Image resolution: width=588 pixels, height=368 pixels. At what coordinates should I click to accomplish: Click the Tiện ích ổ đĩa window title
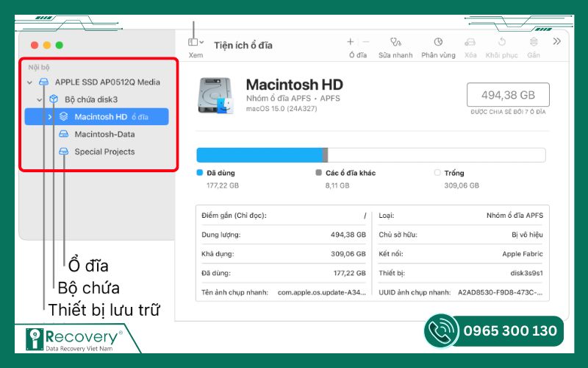point(243,46)
